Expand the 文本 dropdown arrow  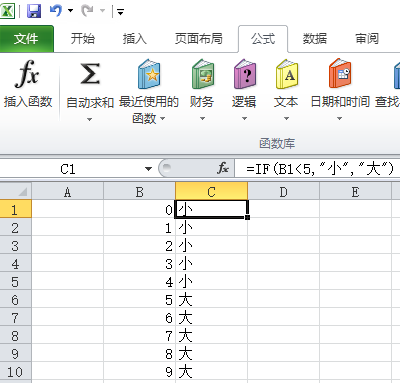click(286, 119)
